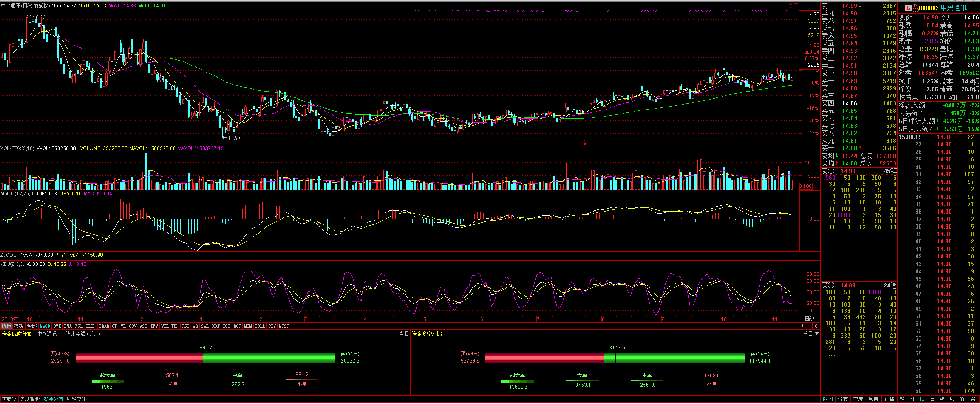
Task: Select the KDJ indicator tab
Action: point(215,326)
